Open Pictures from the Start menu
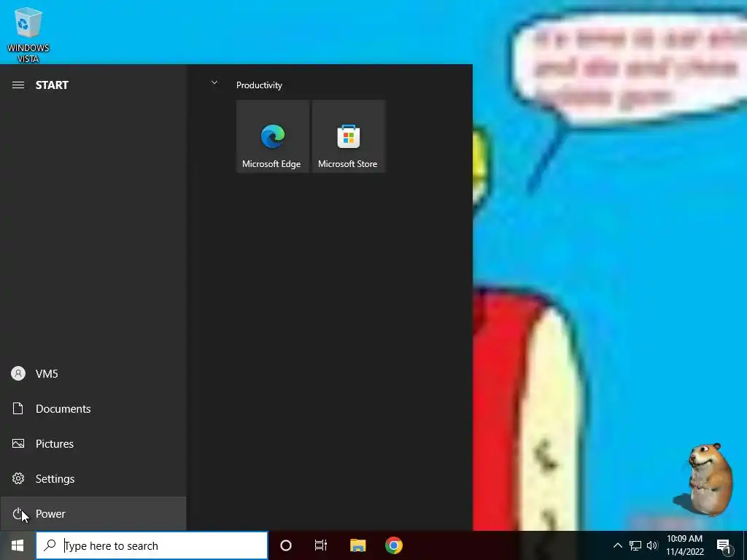747x560 pixels. pos(93,444)
